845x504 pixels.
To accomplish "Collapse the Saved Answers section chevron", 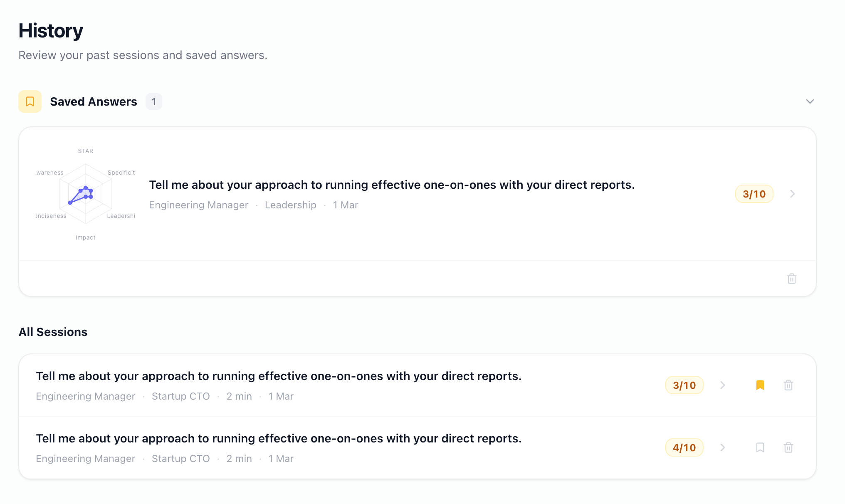I will click(810, 101).
